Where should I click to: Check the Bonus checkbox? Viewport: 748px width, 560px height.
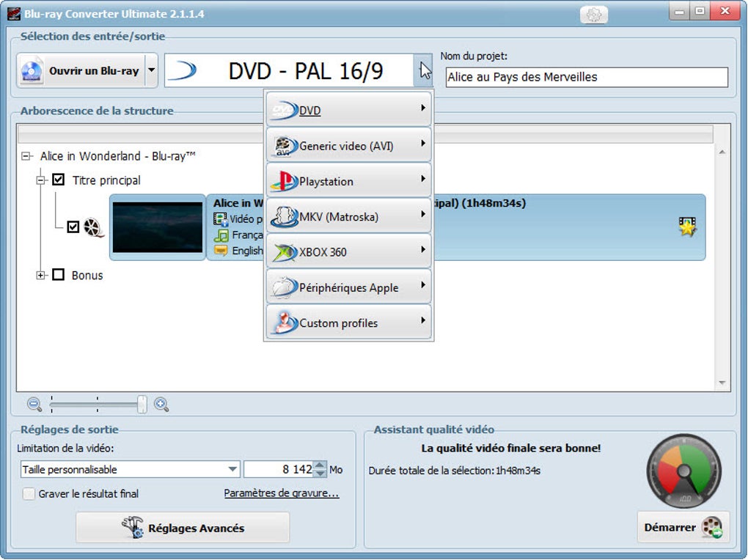[58, 274]
